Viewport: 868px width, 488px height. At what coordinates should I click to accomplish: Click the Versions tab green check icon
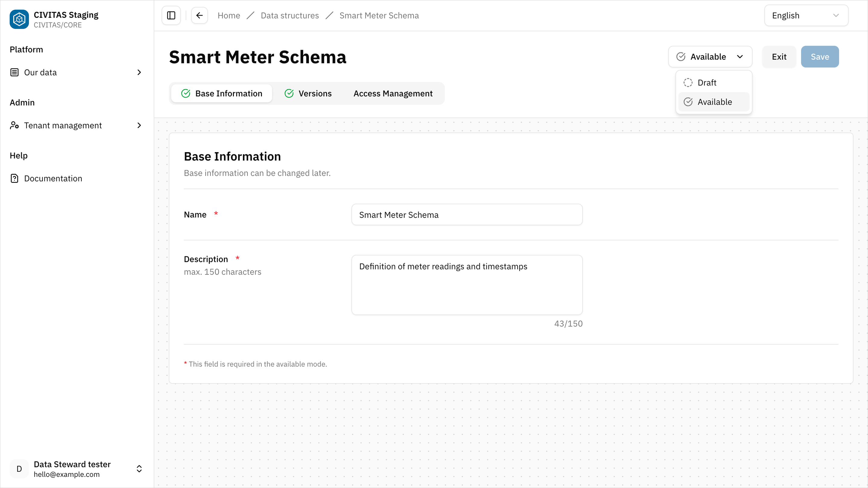click(289, 93)
